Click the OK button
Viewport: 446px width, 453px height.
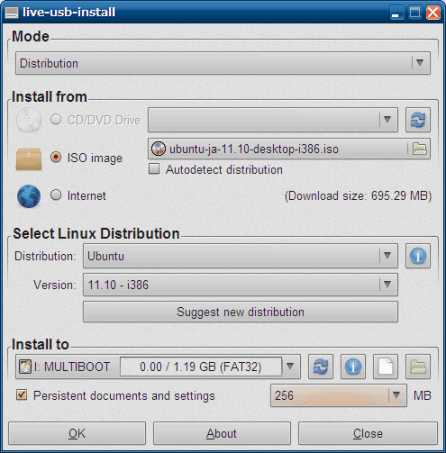77,433
